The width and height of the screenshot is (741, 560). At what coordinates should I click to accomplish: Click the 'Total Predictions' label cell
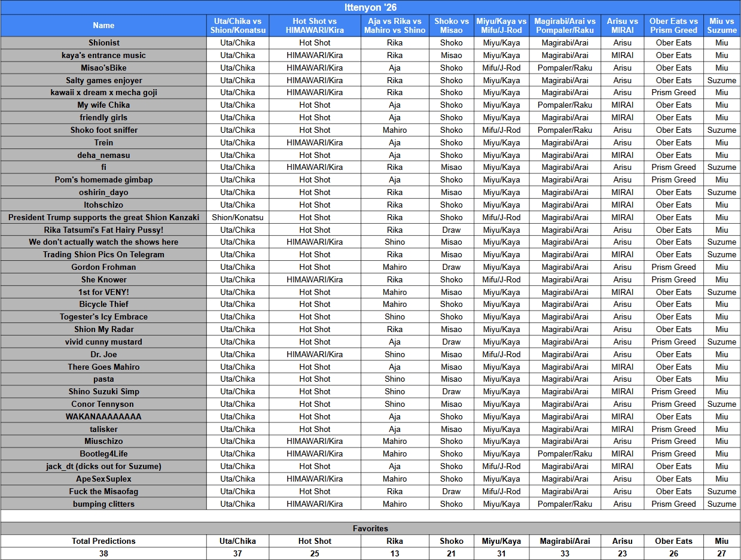[103, 541]
